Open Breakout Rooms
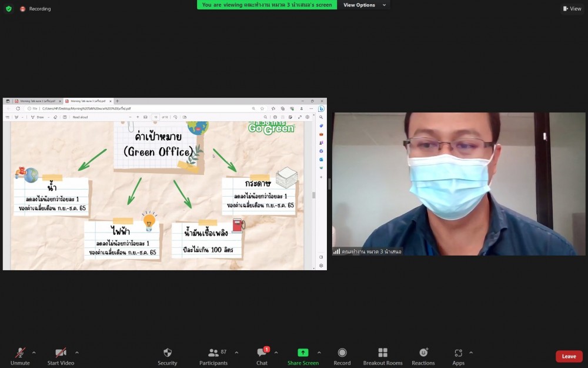Viewport: 588px width, 368px height. point(383,356)
